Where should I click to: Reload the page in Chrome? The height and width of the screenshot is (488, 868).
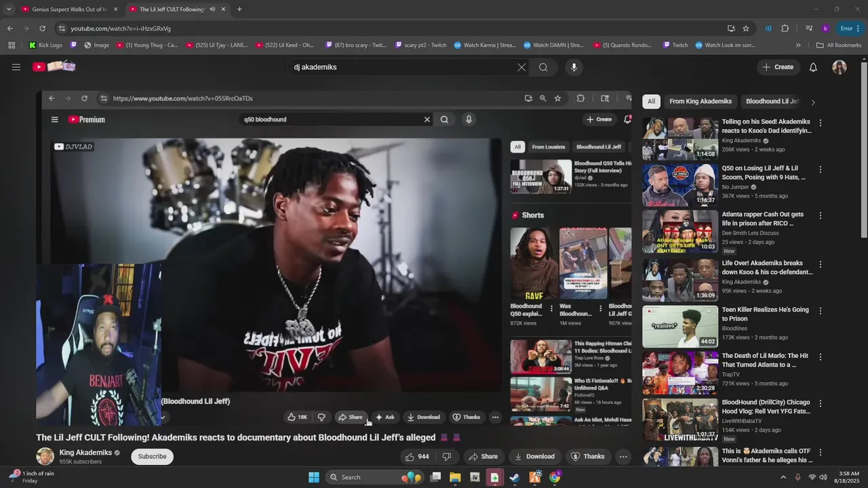42,28
